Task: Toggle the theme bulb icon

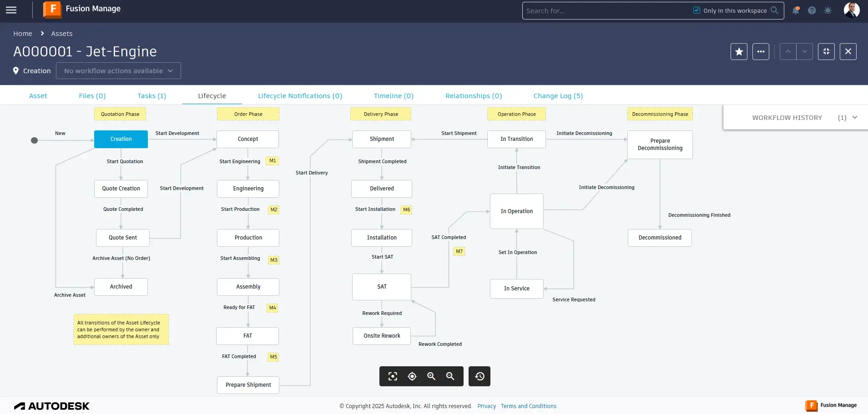Action: pyautogui.click(x=828, y=10)
